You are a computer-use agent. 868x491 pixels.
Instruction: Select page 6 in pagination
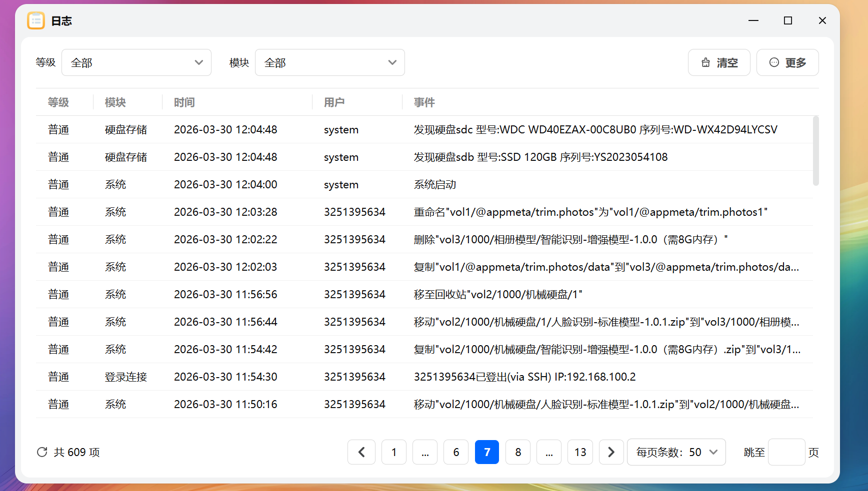455,452
